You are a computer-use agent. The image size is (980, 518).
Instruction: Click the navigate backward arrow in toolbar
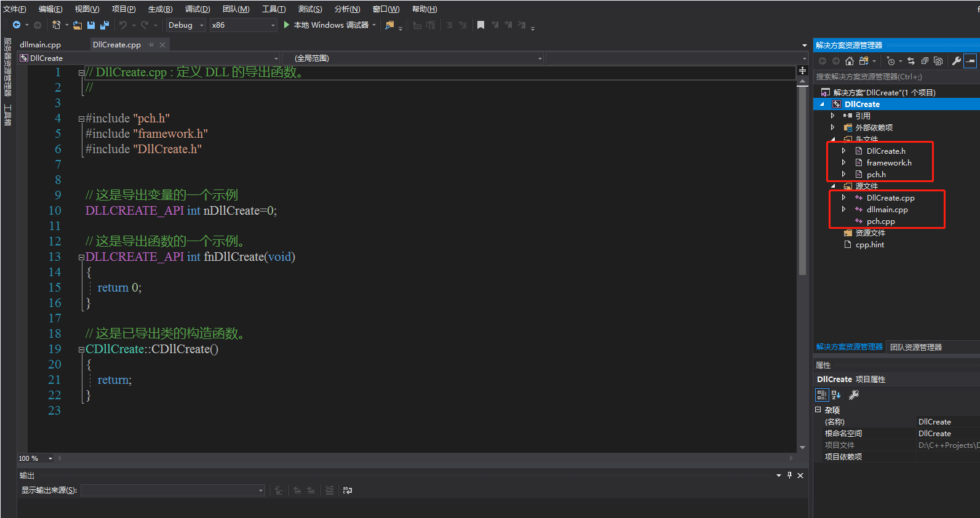(x=17, y=25)
